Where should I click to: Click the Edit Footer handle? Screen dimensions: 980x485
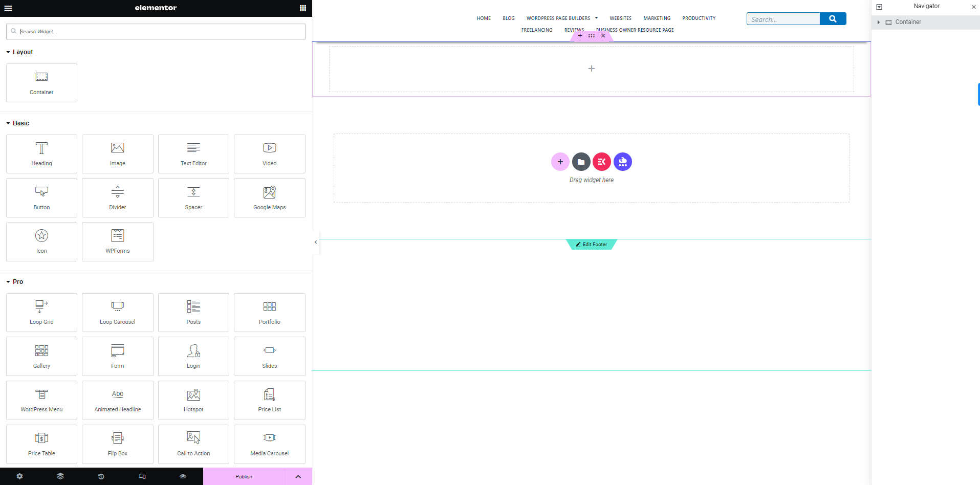click(x=592, y=245)
